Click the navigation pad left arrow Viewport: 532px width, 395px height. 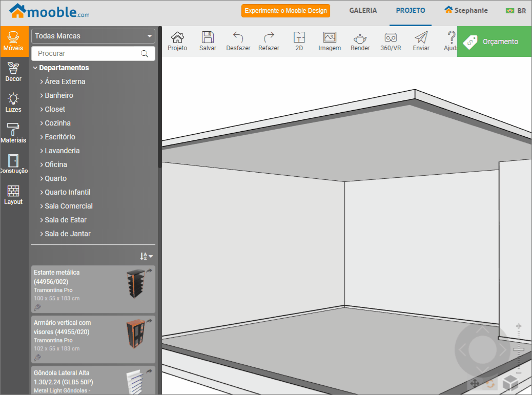click(462, 349)
